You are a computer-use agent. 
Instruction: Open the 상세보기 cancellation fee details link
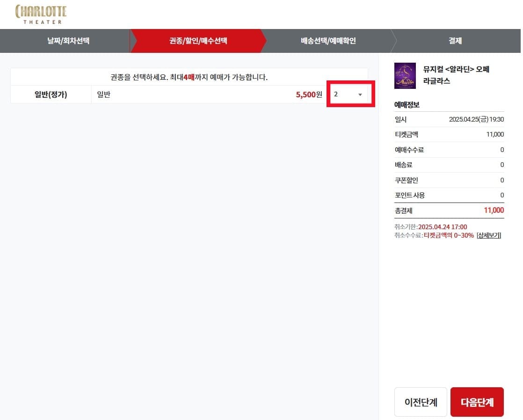[x=488, y=235]
